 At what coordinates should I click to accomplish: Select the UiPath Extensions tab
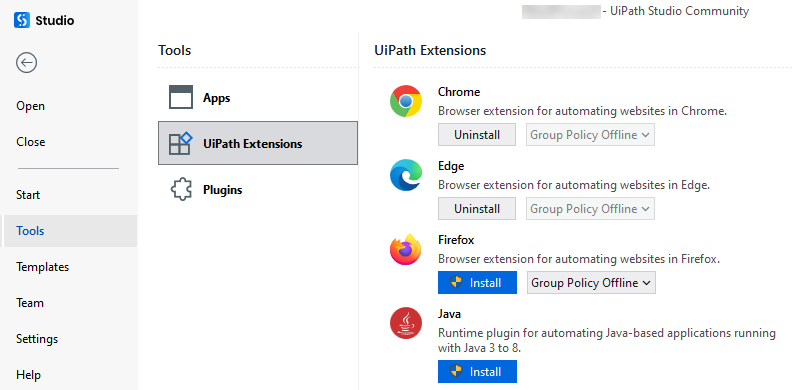pyautogui.click(x=258, y=143)
